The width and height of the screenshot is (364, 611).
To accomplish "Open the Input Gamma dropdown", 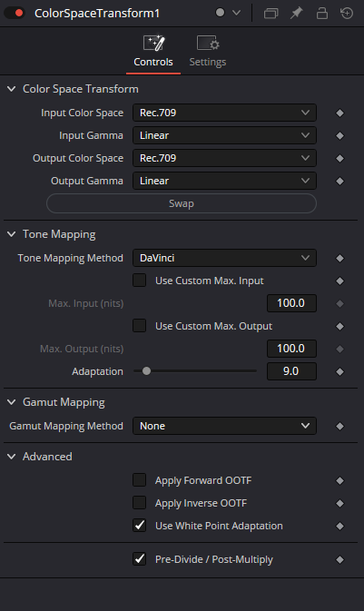I will [224, 135].
